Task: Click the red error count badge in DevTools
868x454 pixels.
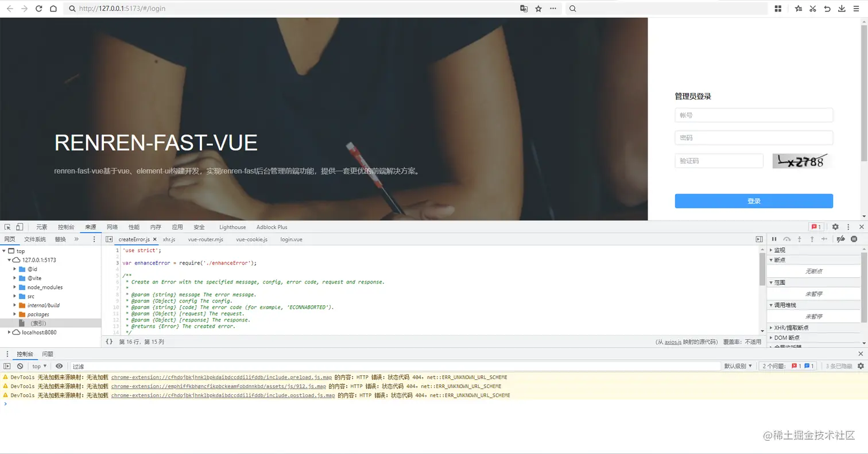Action: click(x=816, y=227)
